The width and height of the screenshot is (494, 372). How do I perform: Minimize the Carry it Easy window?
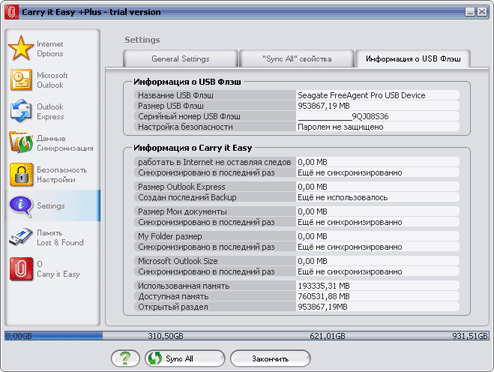[470, 12]
